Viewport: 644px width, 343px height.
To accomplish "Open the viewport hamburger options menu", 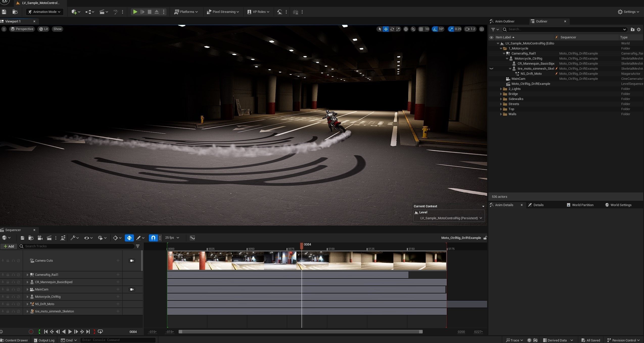I will (4, 29).
